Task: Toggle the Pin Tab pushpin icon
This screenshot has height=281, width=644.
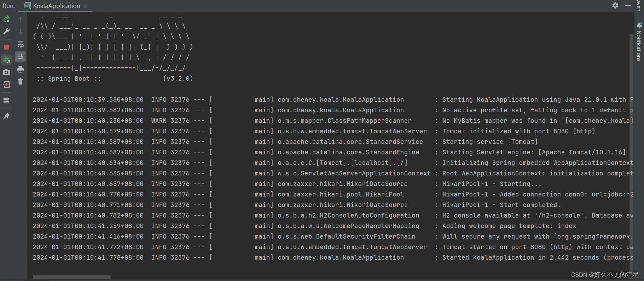Action: 6,116
